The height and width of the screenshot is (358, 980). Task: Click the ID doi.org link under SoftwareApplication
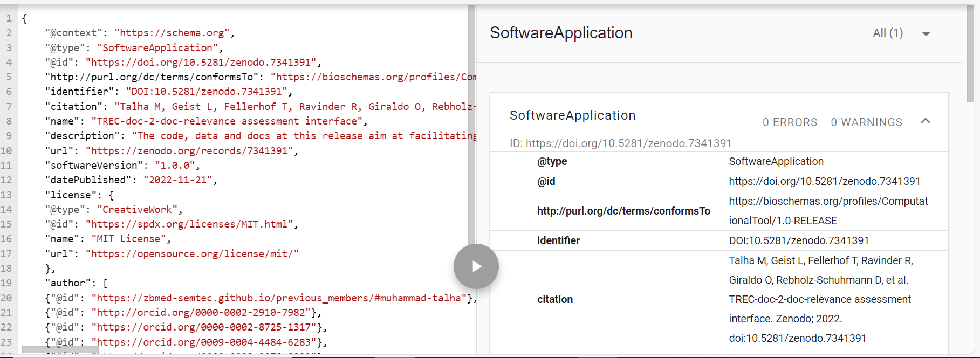click(x=628, y=143)
